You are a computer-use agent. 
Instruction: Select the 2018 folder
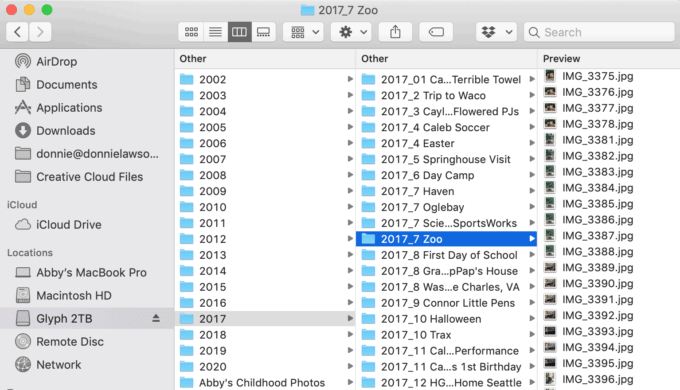coord(265,334)
